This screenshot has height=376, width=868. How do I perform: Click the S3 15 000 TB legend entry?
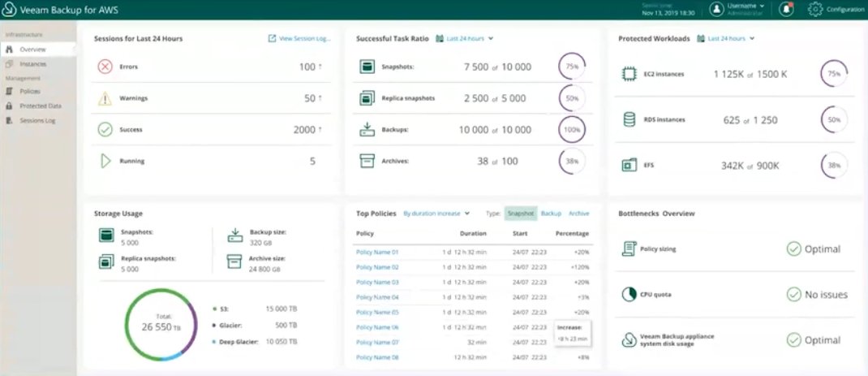tap(256, 309)
